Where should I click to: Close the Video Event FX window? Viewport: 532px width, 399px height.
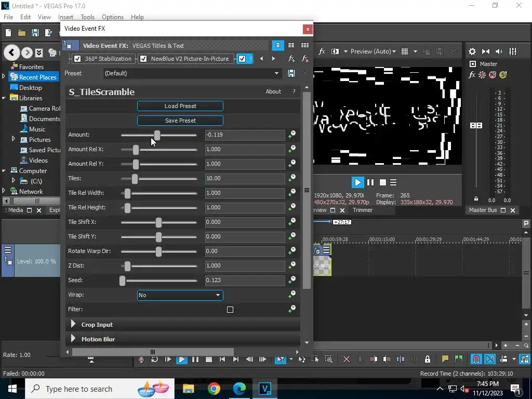pyautogui.click(x=308, y=29)
